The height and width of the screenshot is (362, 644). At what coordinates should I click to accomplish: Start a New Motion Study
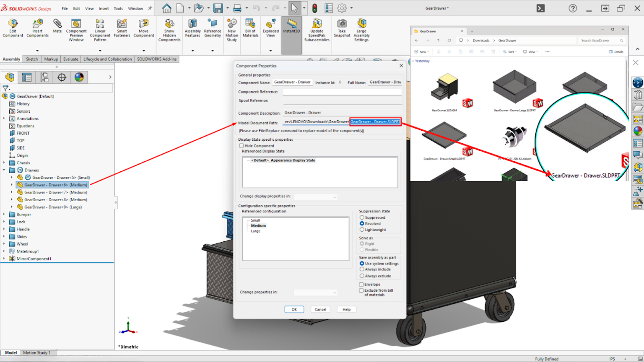tap(232, 30)
